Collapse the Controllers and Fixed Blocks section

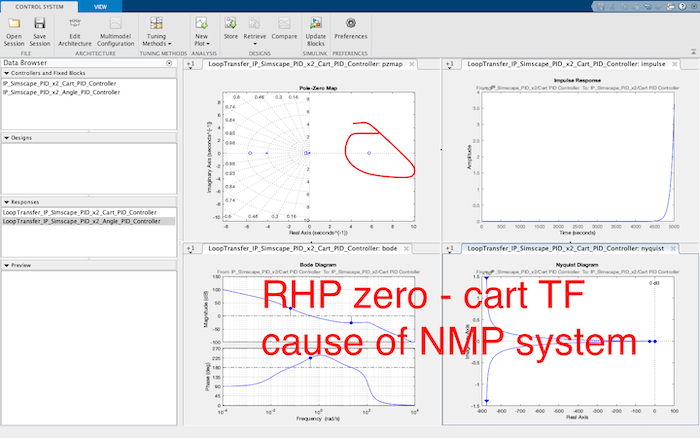[x=7, y=73]
